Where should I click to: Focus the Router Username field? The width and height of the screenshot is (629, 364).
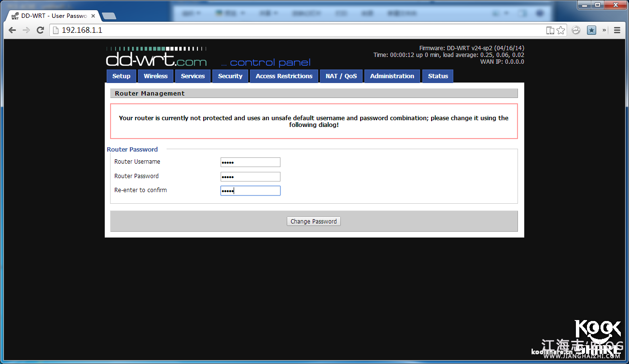coord(250,162)
